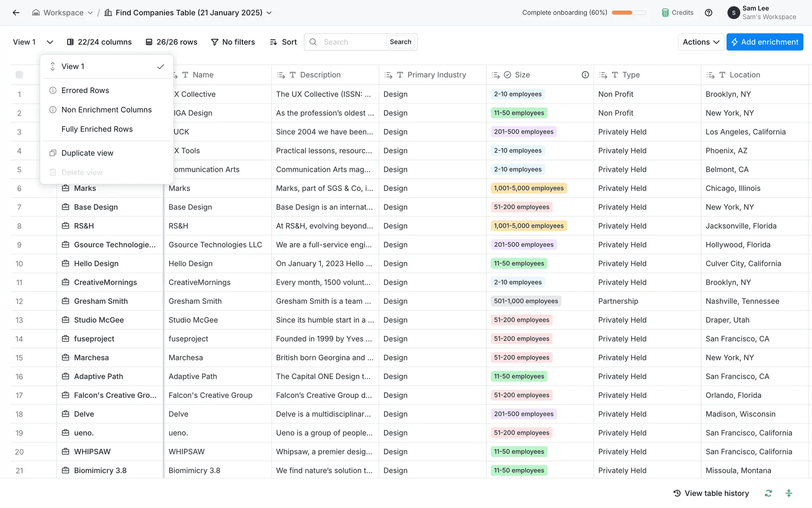Open the help question mark icon
The image size is (812, 508).
tap(709, 13)
